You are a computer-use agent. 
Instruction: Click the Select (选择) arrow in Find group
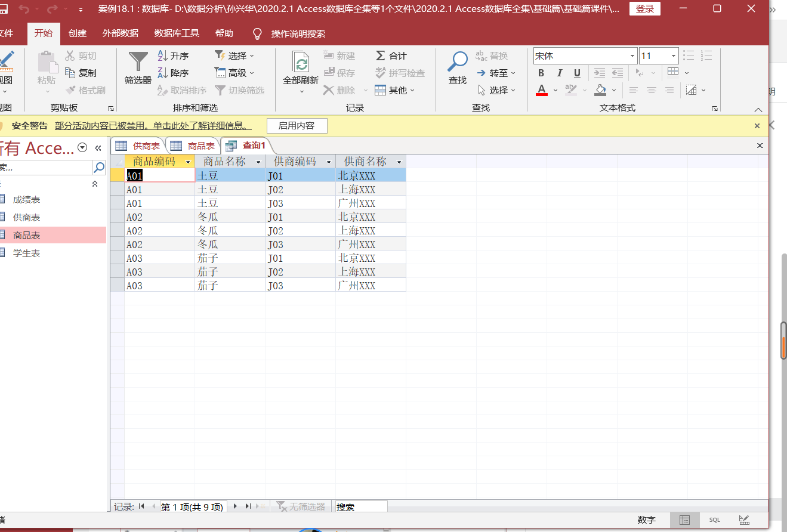pos(496,90)
